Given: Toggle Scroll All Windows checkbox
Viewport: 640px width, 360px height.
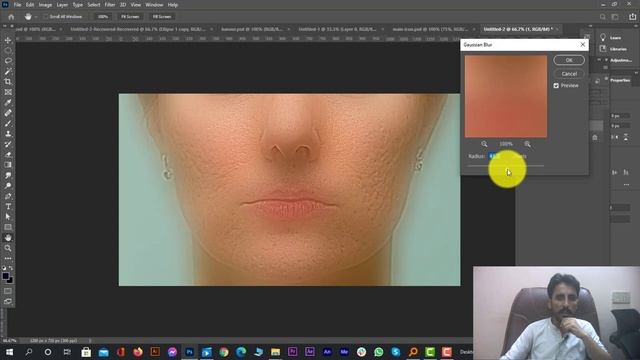Looking at the screenshot, I should click(x=46, y=17).
